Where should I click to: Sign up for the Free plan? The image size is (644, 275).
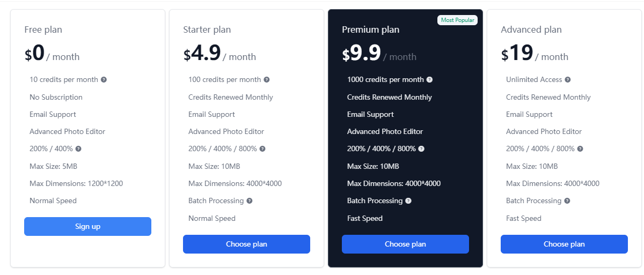pyautogui.click(x=87, y=226)
